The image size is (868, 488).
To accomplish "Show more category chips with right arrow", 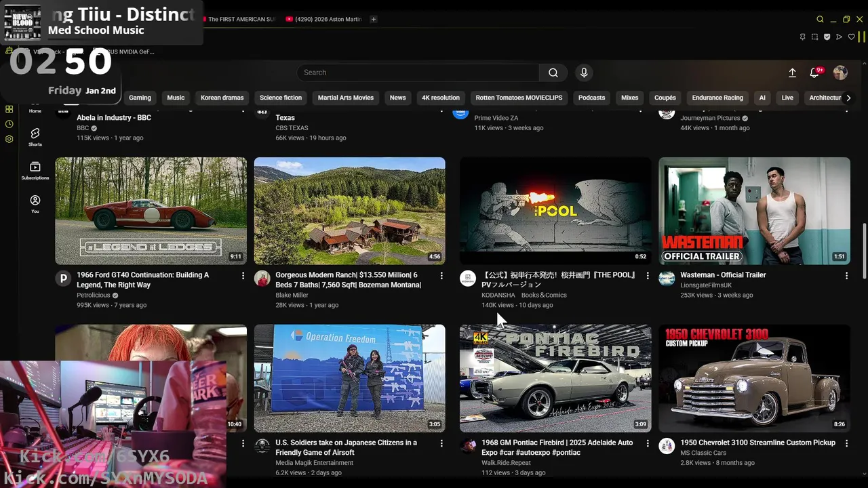I will point(848,98).
